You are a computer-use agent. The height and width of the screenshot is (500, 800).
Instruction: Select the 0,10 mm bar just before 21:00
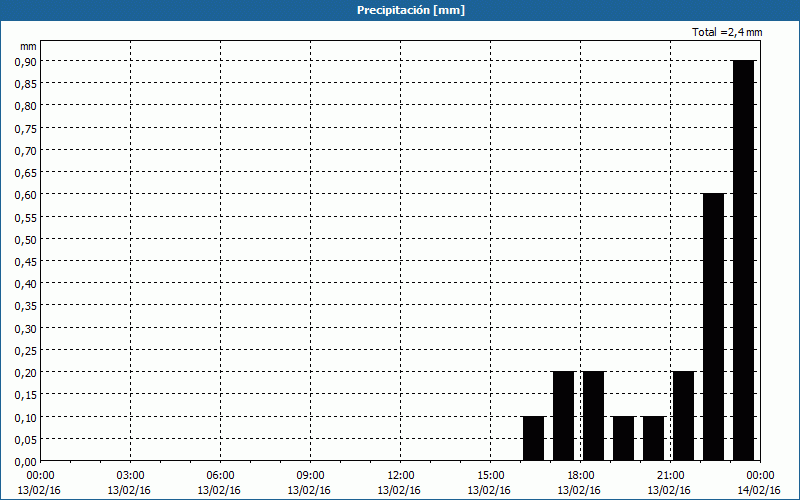click(x=653, y=438)
